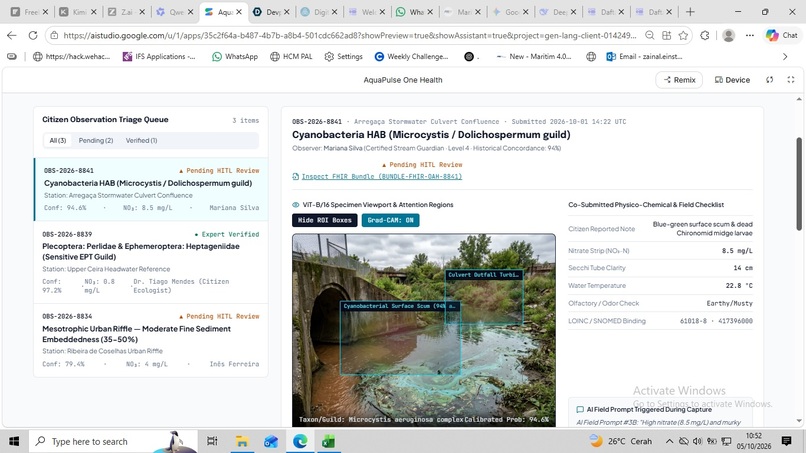Viewport: 806px width, 453px height.
Task: Click the split screen icon in address bar
Action: (667, 35)
